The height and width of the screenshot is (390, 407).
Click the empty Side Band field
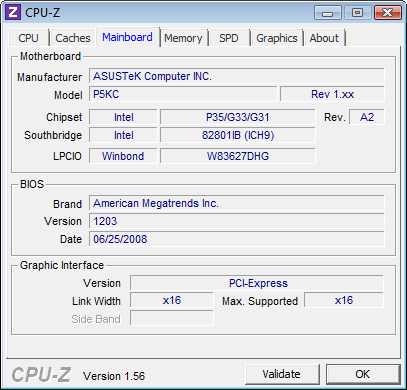[x=172, y=318]
